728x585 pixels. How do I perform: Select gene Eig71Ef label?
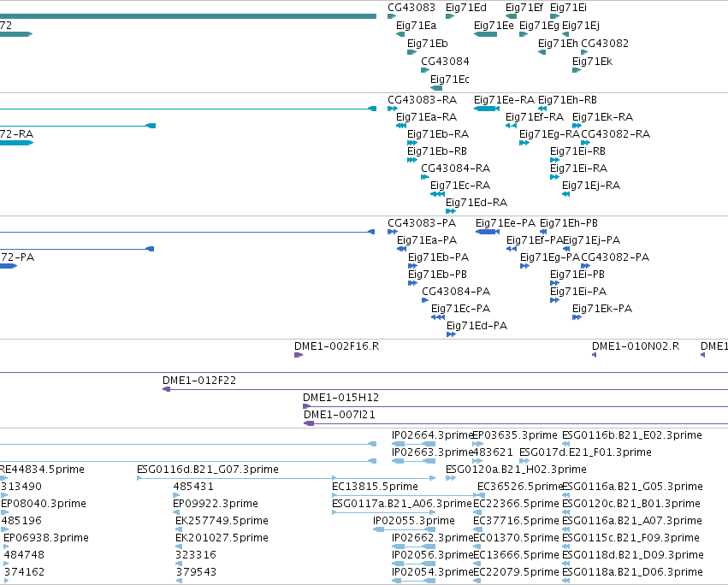click(524, 8)
